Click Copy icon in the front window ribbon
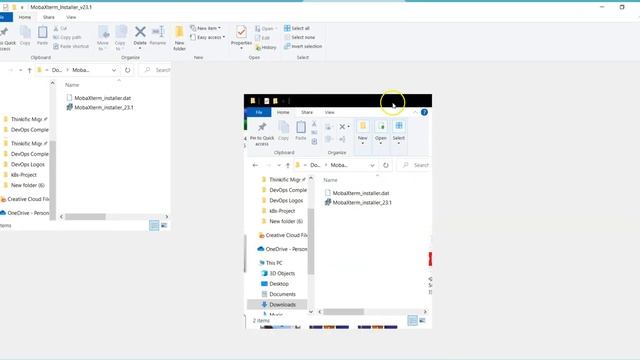The image size is (640, 360). click(x=284, y=131)
